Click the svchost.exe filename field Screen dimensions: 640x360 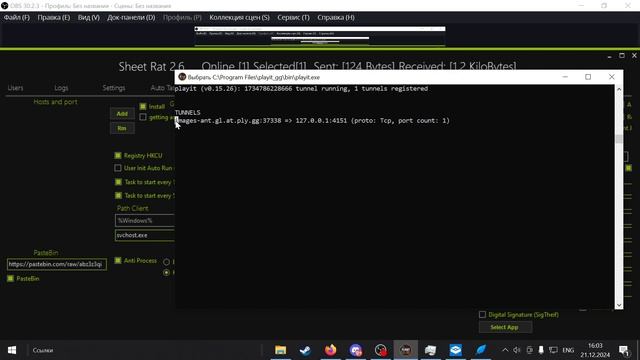click(x=144, y=235)
